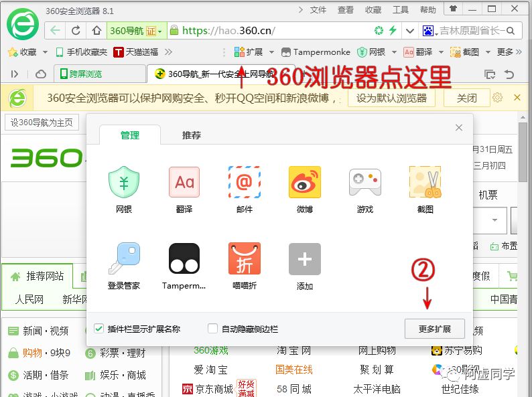Viewport: 532px width, 397px height.
Task: Switch to the 管理 tab
Action: tap(129, 135)
